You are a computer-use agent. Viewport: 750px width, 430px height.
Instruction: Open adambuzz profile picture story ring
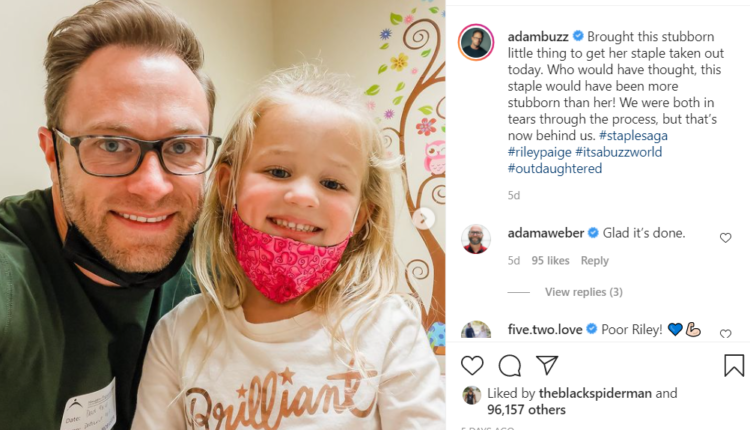tap(476, 42)
